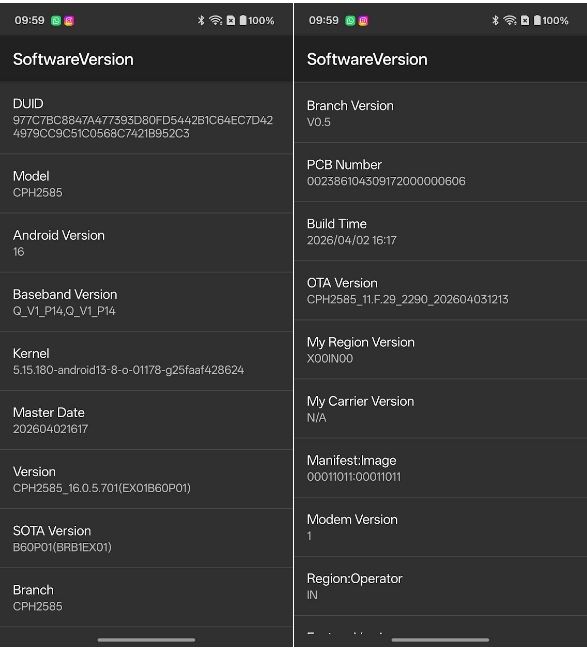This screenshot has height=650, width=587.
Task: Tap WhatsApp notification icon on the DUID screen
Action: coord(56,21)
